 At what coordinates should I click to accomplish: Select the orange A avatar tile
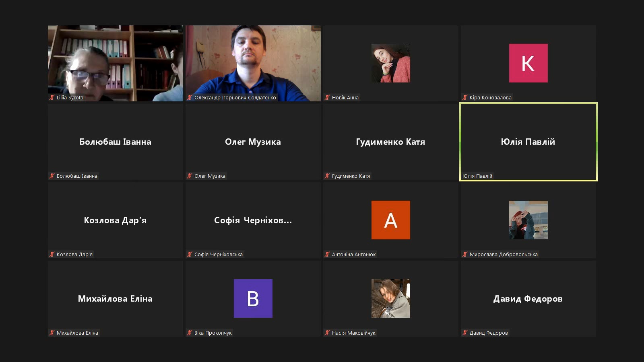tap(390, 220)
